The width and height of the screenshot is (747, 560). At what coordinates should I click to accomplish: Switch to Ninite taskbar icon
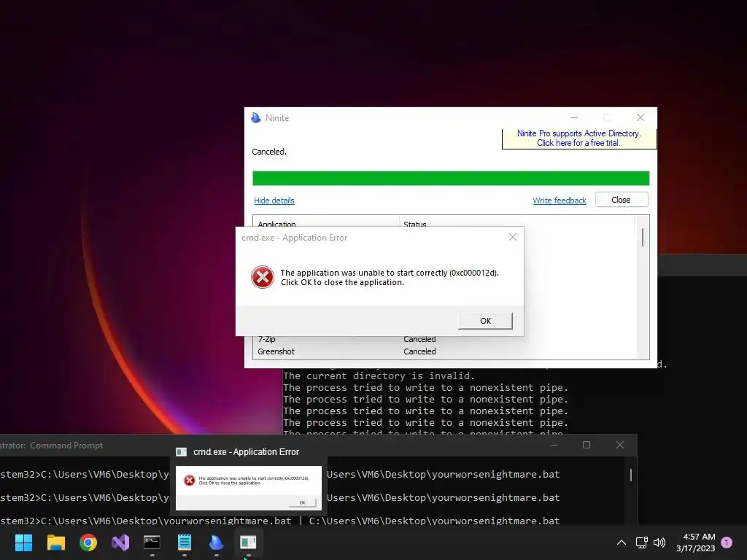216,542
